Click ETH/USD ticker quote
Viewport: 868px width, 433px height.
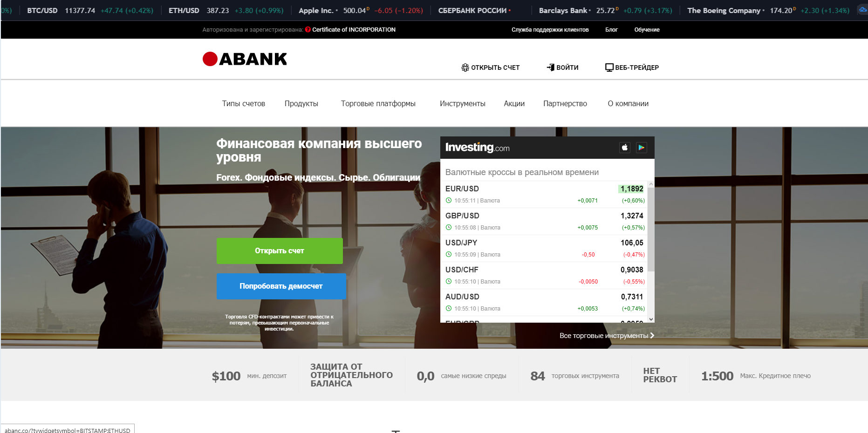tap(226, 11)
